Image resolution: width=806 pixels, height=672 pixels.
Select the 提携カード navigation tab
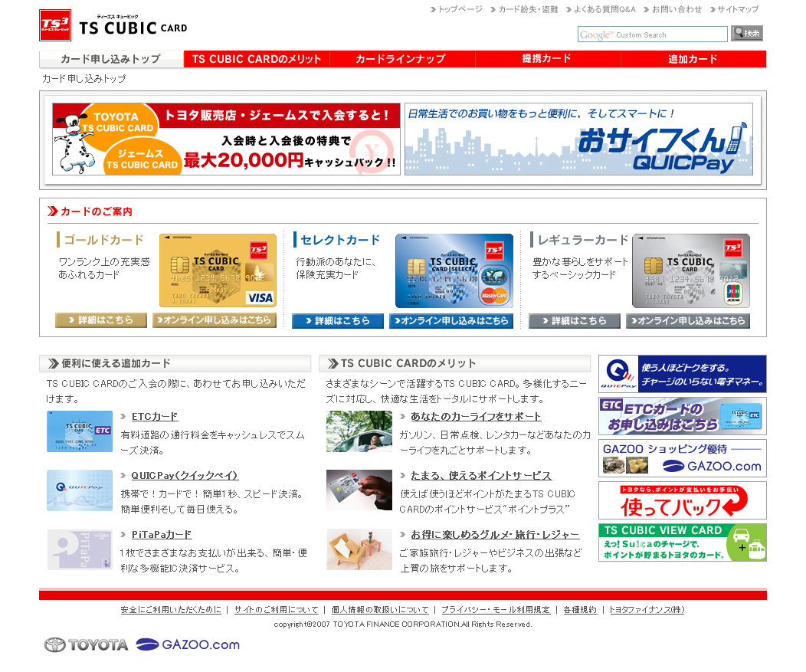[x=546, y=59]
